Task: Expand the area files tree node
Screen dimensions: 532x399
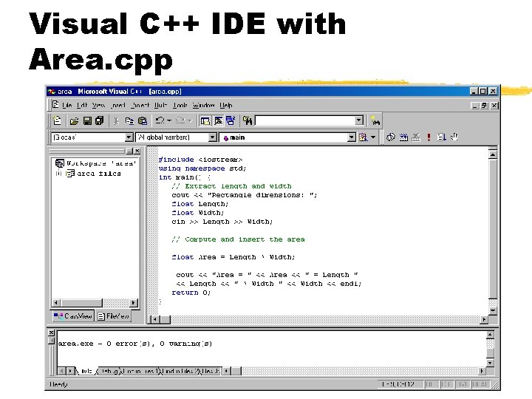Action: click(58, 174)
